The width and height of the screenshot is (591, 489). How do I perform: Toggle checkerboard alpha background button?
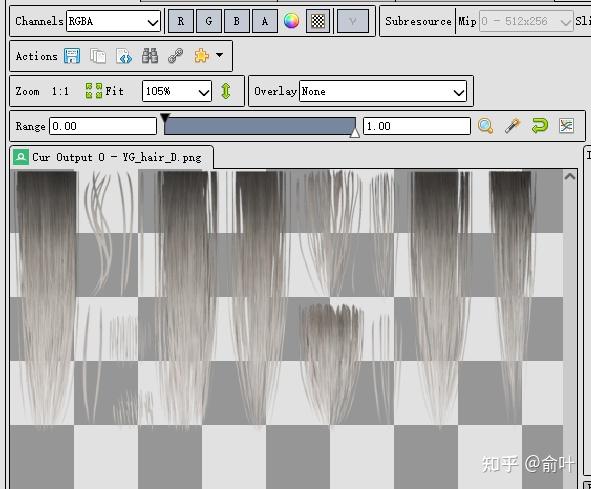click(x=318, y=21)
